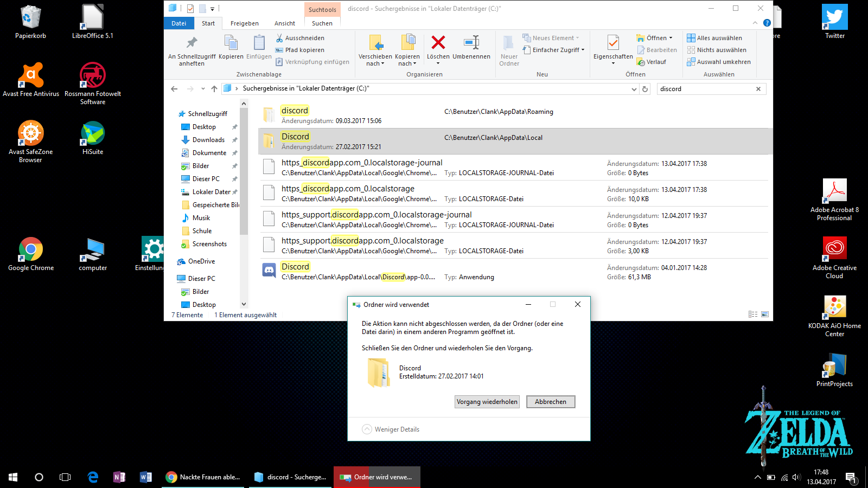Expand the Verschieben nach dropdown
This screenshot has height=488, width=868.
pos(375,63)
